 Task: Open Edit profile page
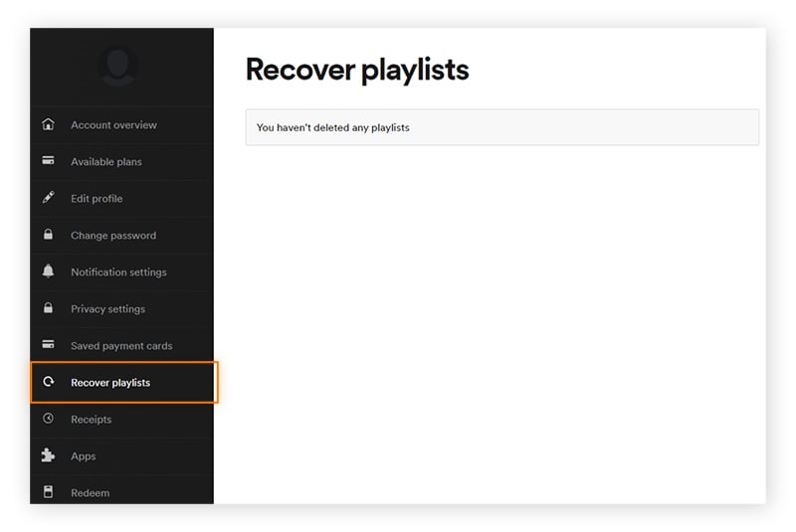(121, 198)
